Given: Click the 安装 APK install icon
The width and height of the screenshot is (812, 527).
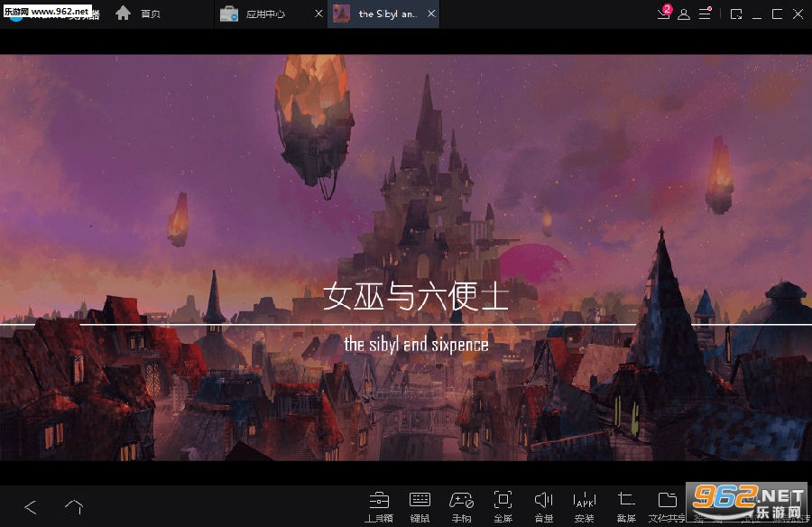Looking at the screenshot, I should coord(584,507).
